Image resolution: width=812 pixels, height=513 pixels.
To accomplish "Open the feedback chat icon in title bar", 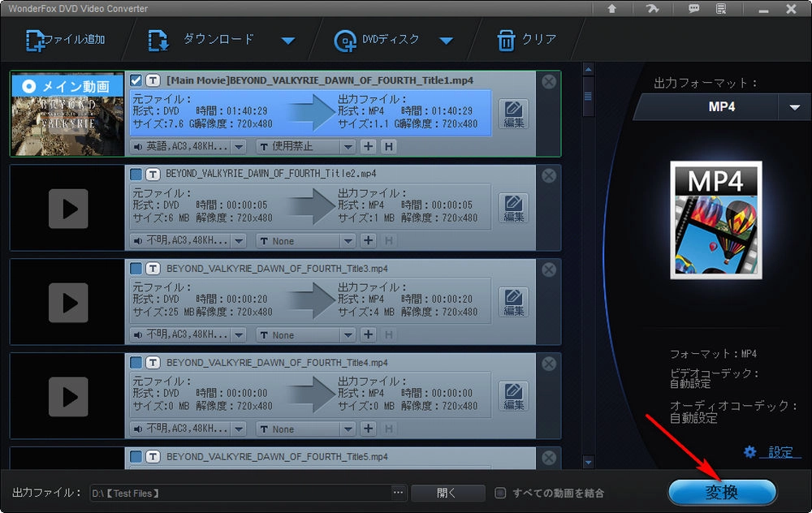I will pos(694,9).
